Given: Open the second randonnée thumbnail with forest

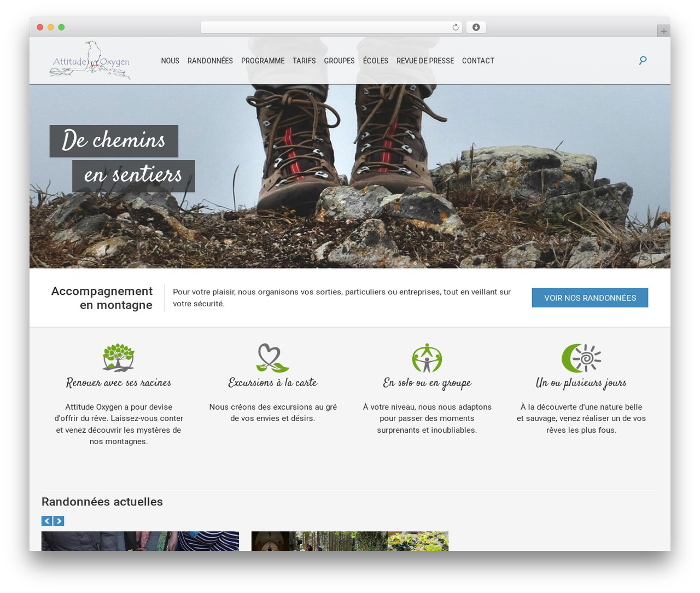Looking at the screenshot, I should (350, 541).
